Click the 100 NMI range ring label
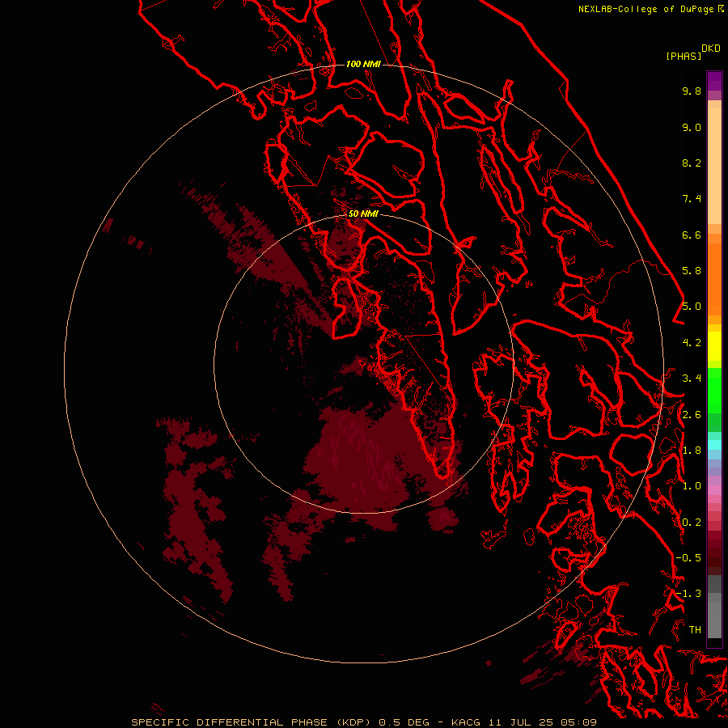The image size is (728, 728). 363,64
